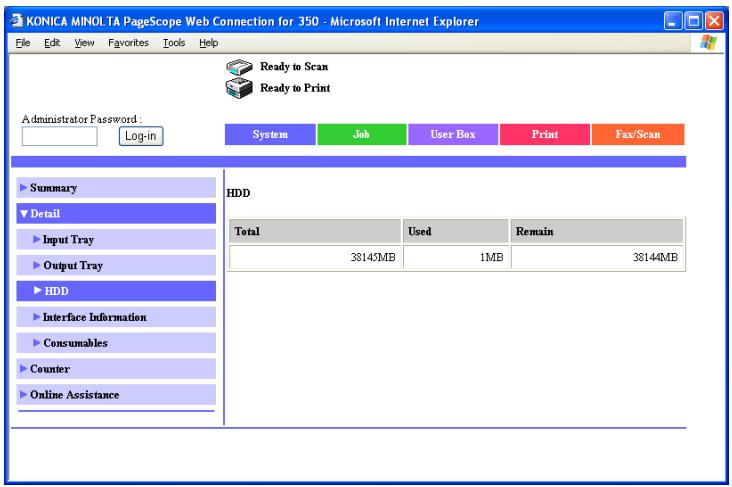Open the Help menu

click(x=208, y=43)
